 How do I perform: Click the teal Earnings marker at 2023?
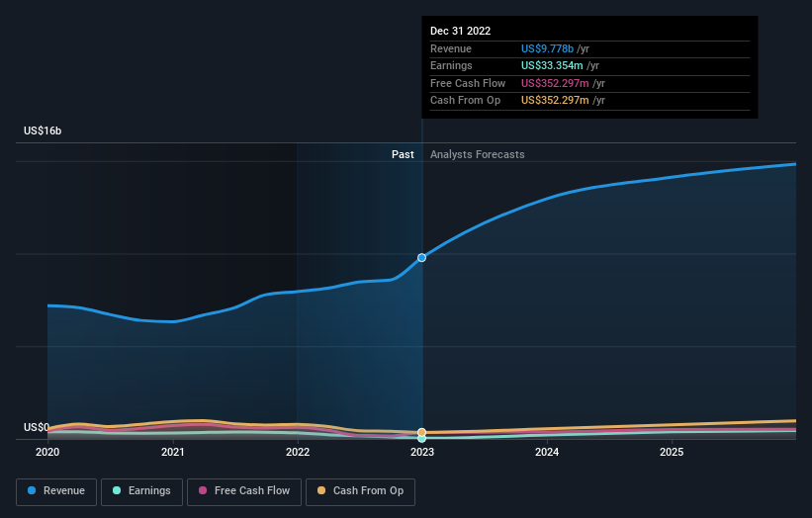point(422,438)
